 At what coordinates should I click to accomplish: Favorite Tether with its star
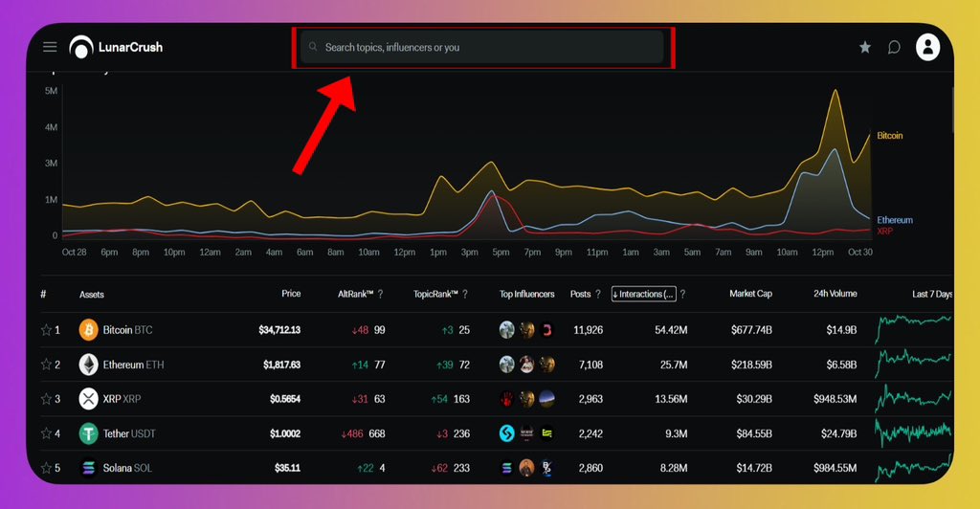coord(46,432)
